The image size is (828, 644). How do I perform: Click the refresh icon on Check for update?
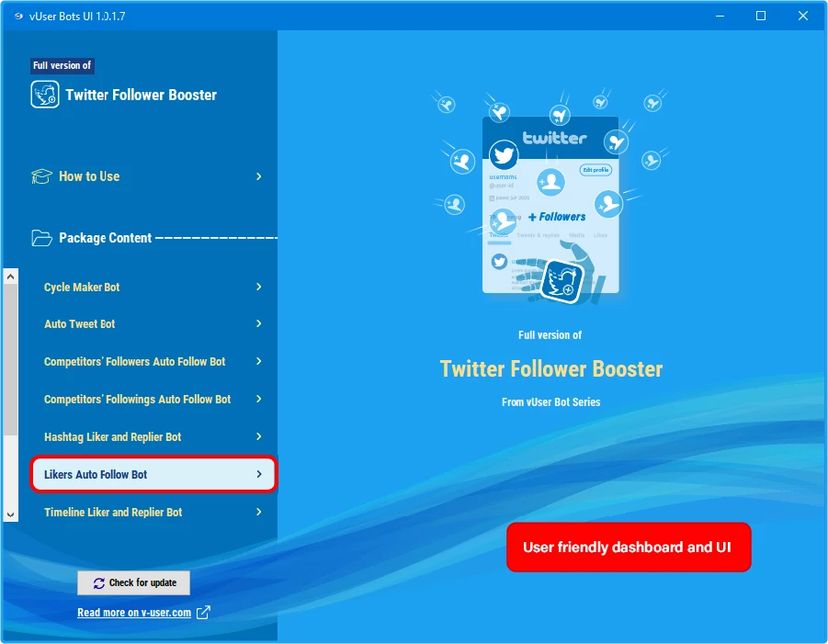tap(98, 583)
